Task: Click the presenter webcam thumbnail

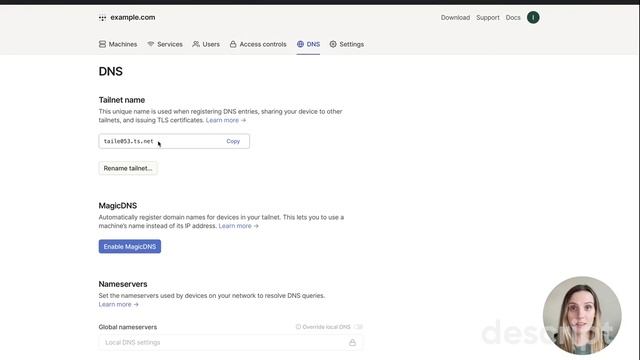Action: click(x=582, y=315)
